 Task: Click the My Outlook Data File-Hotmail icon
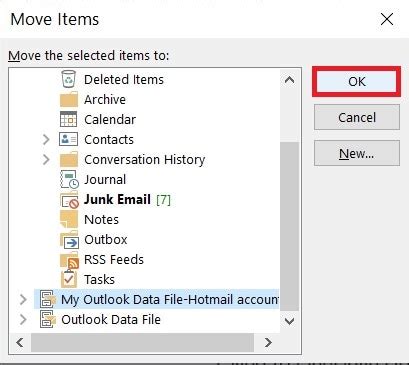(x=48, y=299)
